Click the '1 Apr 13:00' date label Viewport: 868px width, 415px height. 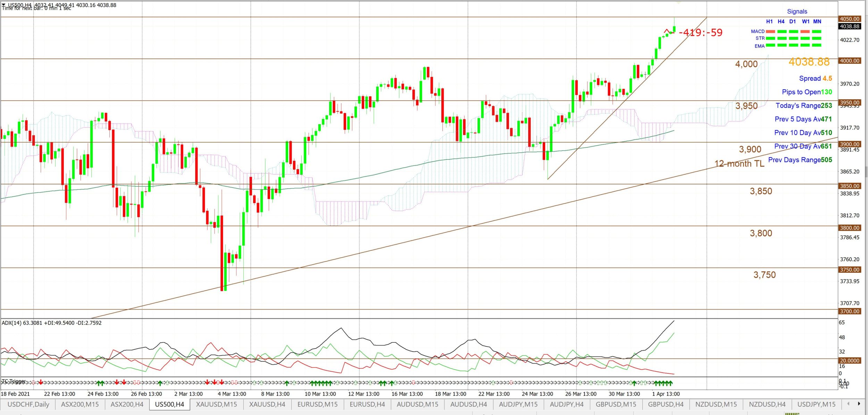[666, 394]
